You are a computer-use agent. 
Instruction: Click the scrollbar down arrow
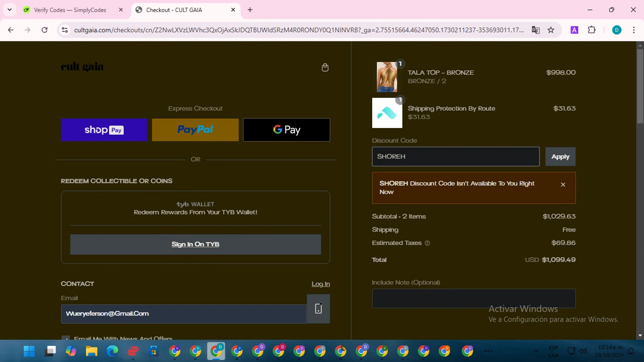point(640,336)
